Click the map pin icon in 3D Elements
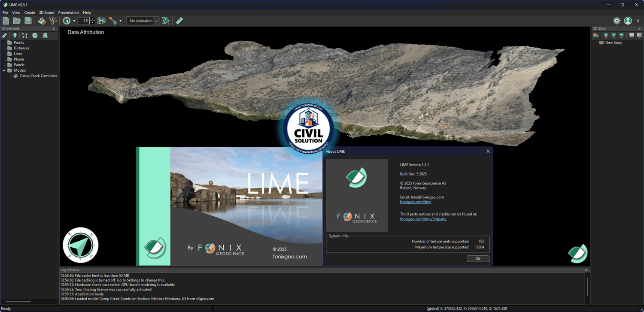The height and width of the screenshot is (312, 644). point(15,36)
